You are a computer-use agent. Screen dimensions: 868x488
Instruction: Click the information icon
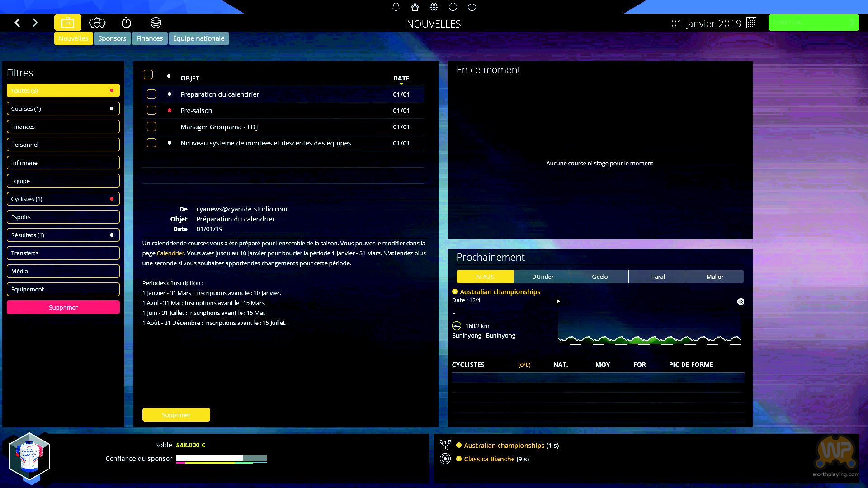pos(453,7)
